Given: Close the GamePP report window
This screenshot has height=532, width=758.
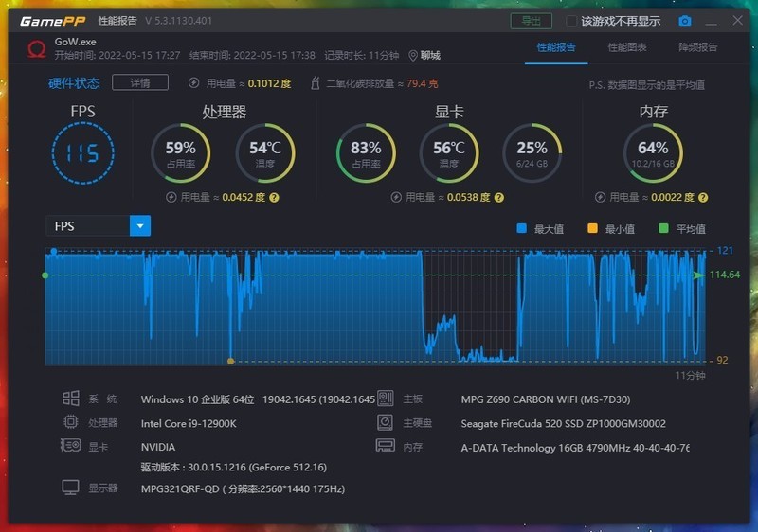Looking at the screenshot, I should [737, 20].
